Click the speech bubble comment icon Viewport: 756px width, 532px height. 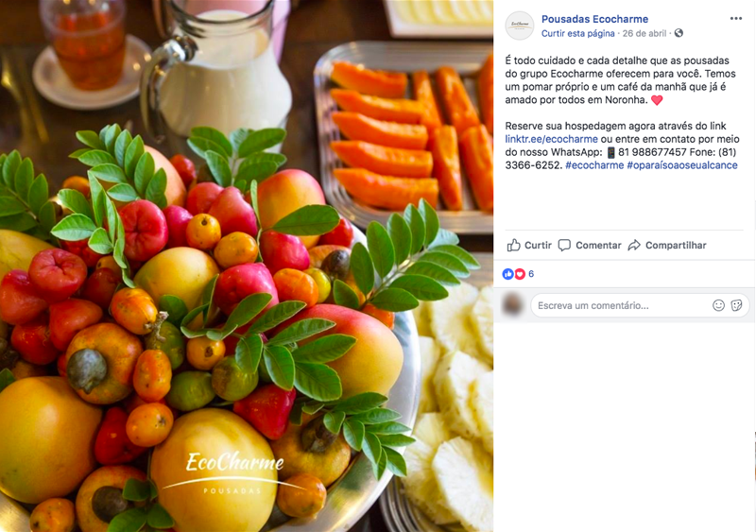pyautogui.click(x=564, y=245)
